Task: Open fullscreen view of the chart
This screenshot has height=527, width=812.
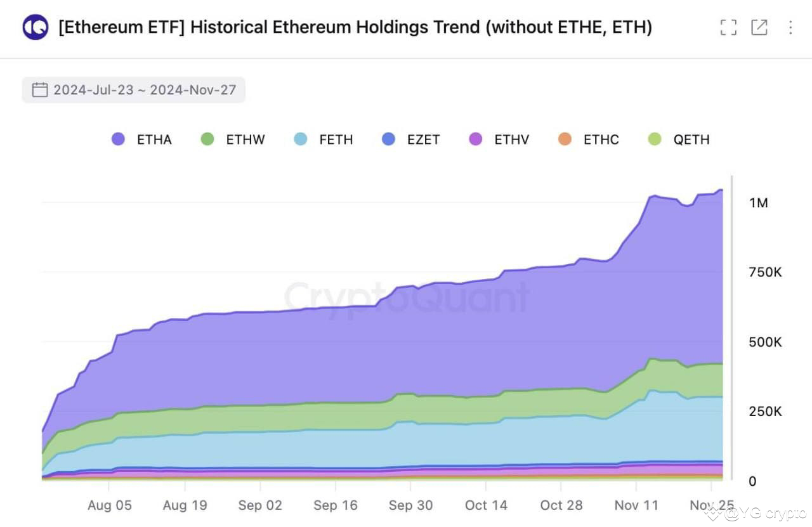Action: 728,27
